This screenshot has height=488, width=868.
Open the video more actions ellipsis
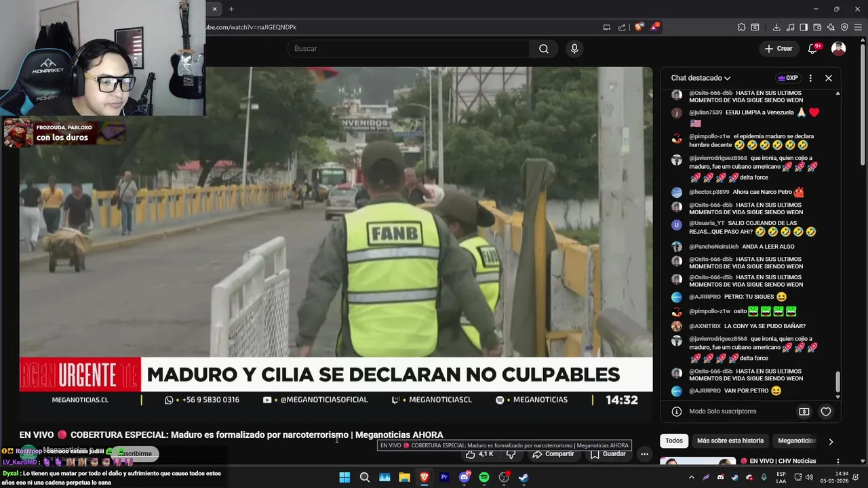click(x=645, y=454)
